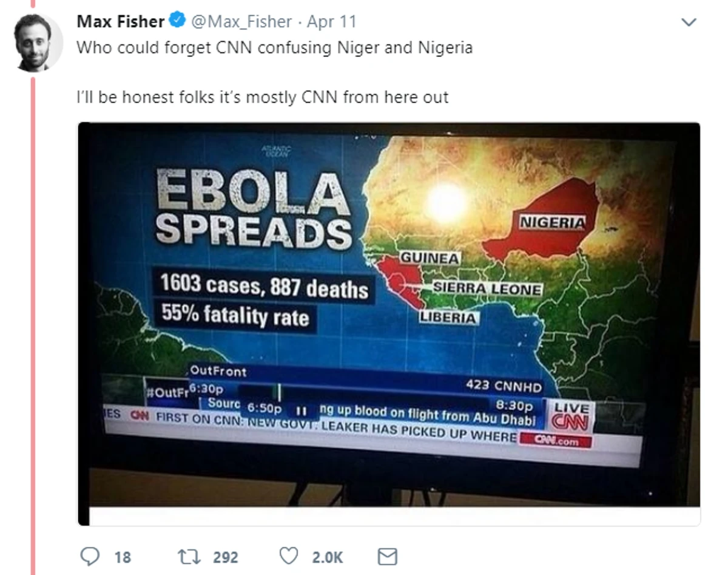Viewport: 728px width, 575px height.
Task: Click the tweet text about Niger and Nigeria
Action: (274, 47)
